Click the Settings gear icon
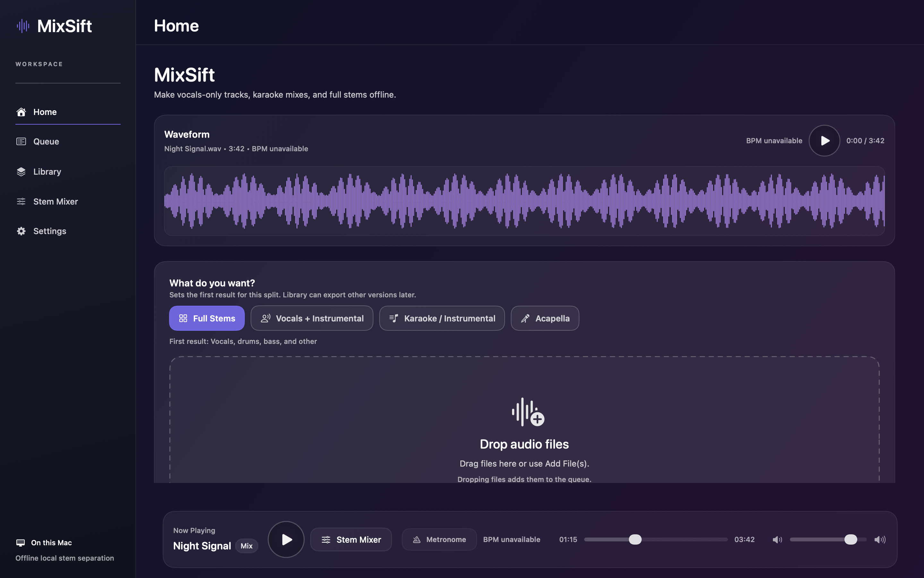This screenshot has width=924, height=578. tap(21, 231)
